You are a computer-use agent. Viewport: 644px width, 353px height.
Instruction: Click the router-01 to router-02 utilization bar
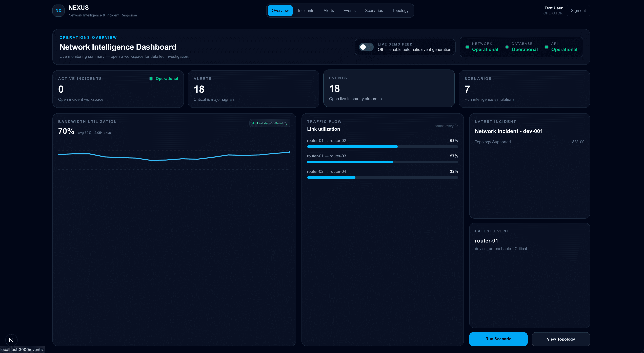(383, 147)
